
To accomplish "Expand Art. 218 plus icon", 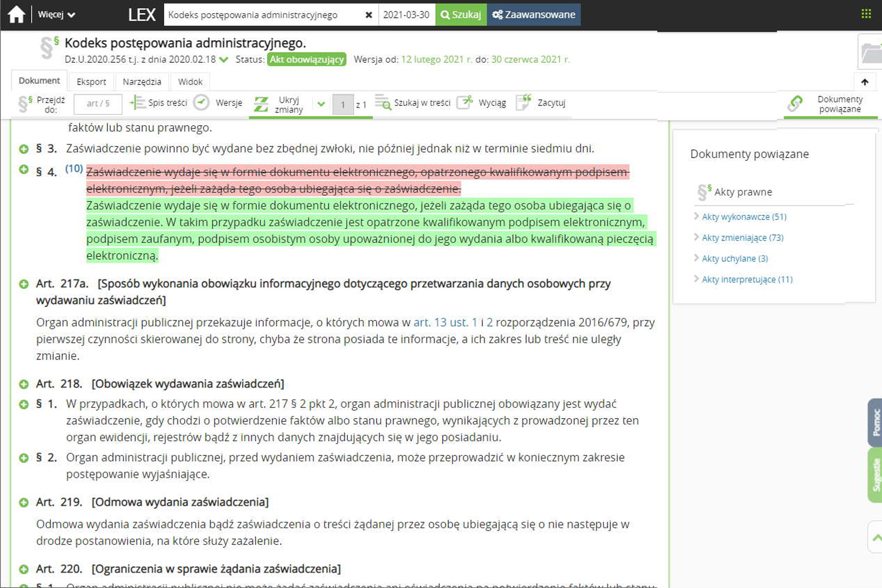I will (24, 384).
